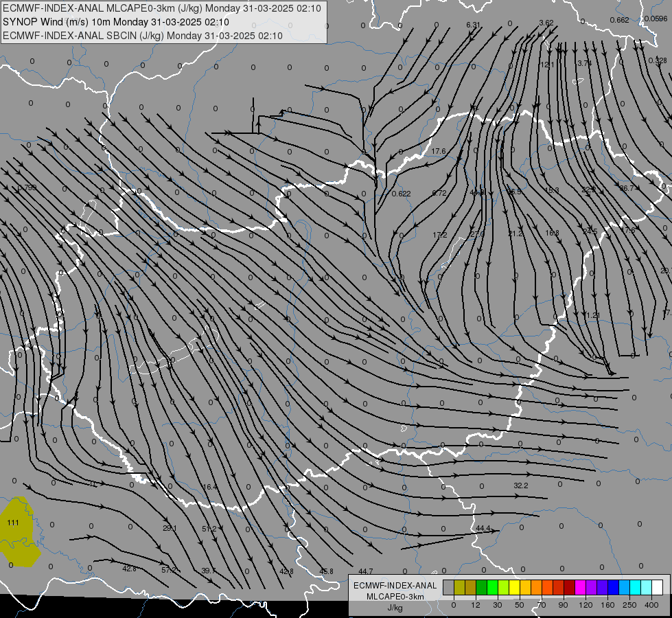Click the legend tick label '250'
672x618 pixels.
(629, 605)
